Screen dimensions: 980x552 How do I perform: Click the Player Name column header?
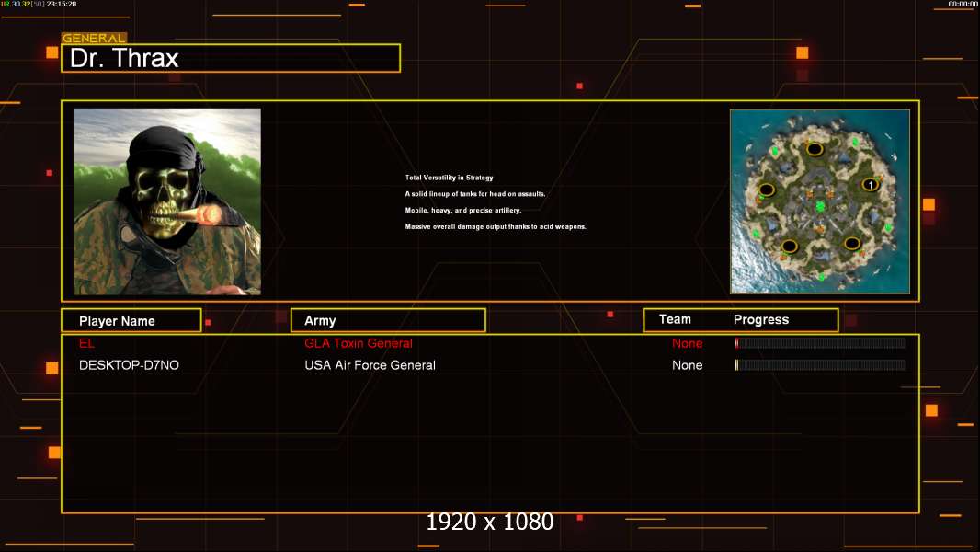point(131,321)
